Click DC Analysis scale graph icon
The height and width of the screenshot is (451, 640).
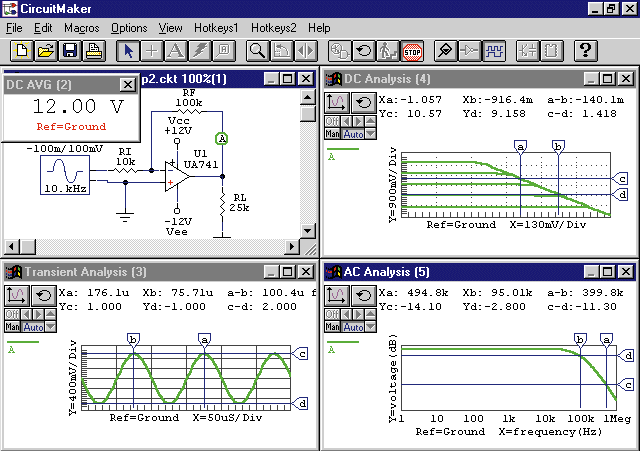pos(336,102)
